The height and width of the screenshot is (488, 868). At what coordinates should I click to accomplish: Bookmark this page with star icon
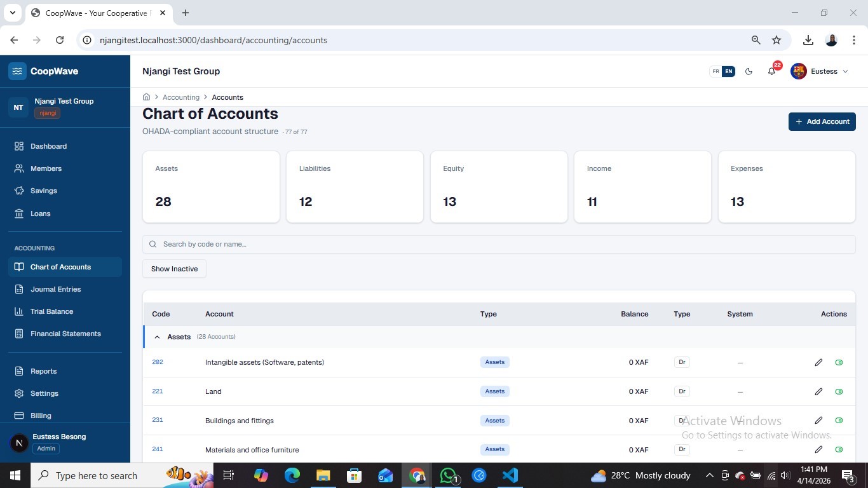pyautogui.click(x=776, y=40)
